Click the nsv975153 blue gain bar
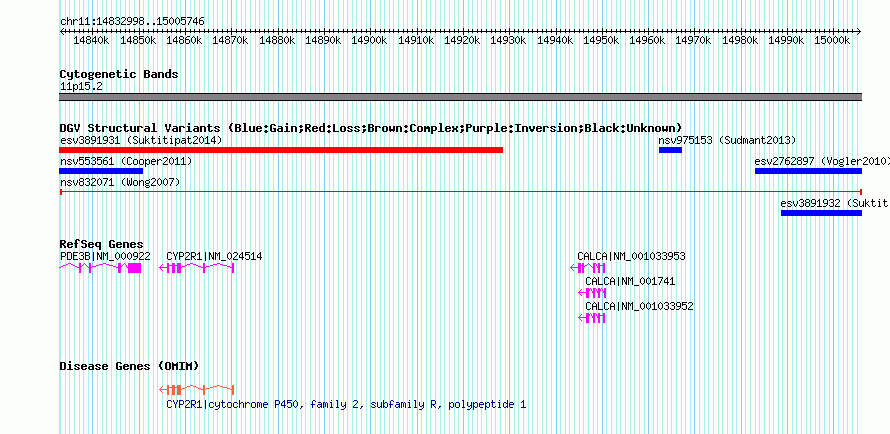 coord(670,150)
